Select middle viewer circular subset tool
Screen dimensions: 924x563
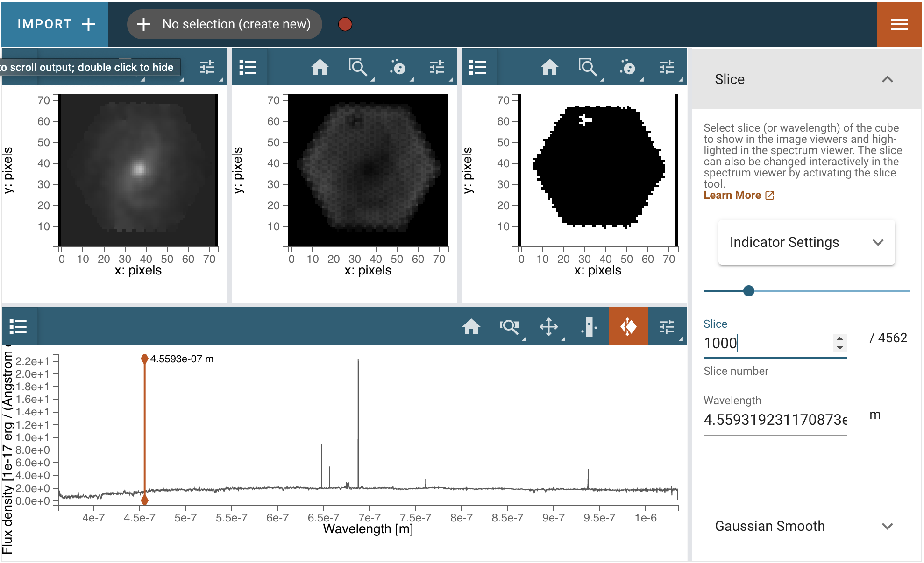[x=398, y=68]
